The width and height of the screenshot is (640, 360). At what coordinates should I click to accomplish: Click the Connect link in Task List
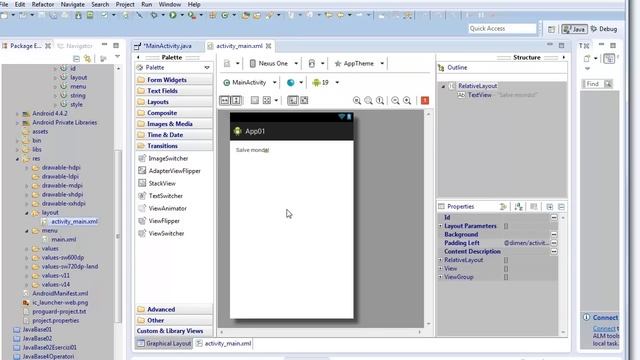[604, 329]
